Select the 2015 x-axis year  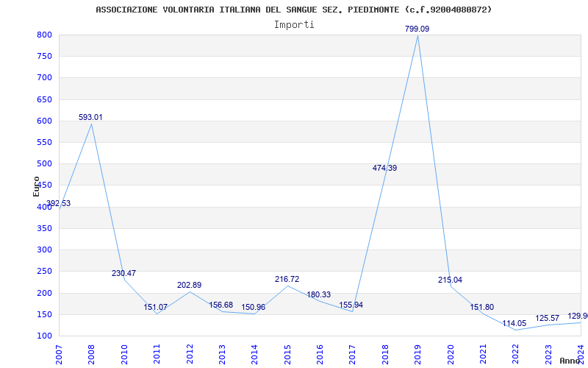(287, 355)
